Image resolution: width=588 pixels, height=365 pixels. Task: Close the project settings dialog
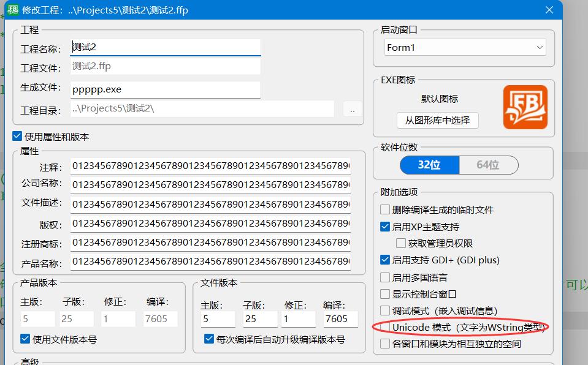549,10
